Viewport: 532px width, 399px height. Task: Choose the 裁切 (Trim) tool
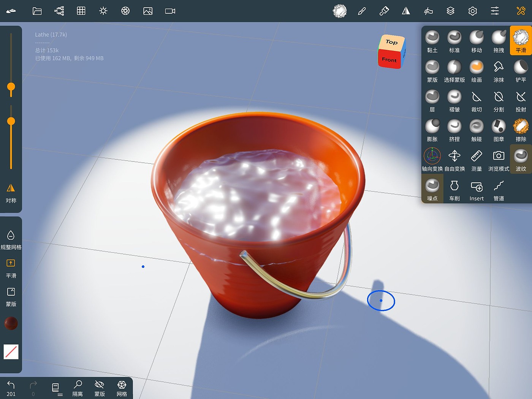pos(477,101)
